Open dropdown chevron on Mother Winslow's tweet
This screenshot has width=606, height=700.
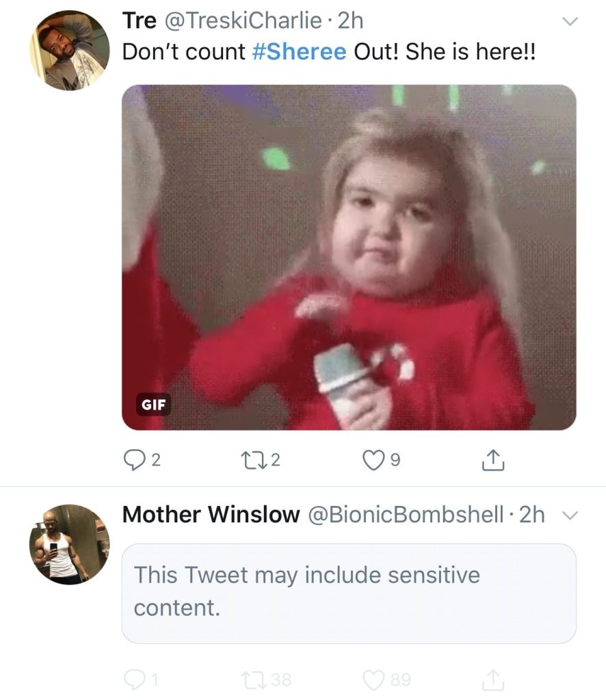(570, 515)
